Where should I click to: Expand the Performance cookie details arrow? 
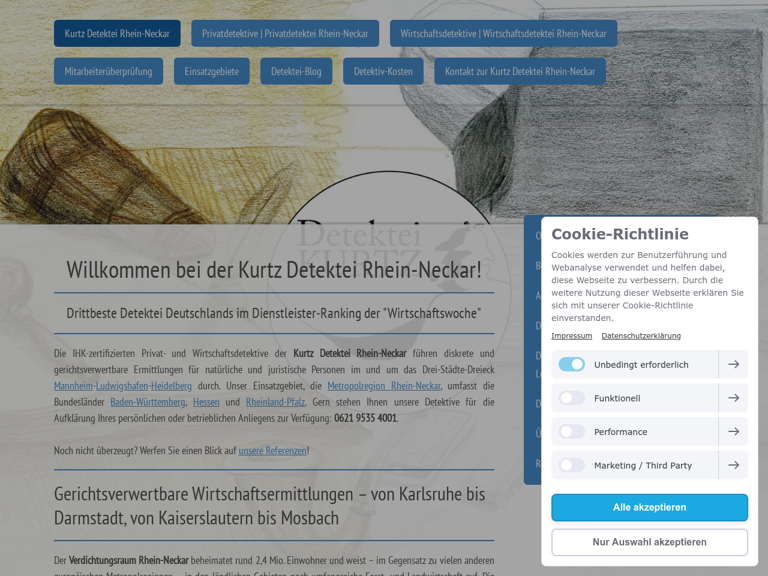[x=733, y=432]
